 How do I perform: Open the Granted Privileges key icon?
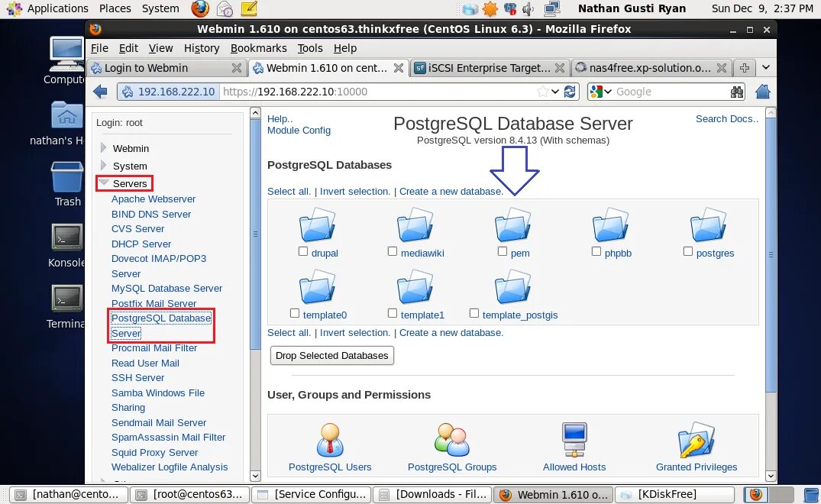click(x=697, y=440)
